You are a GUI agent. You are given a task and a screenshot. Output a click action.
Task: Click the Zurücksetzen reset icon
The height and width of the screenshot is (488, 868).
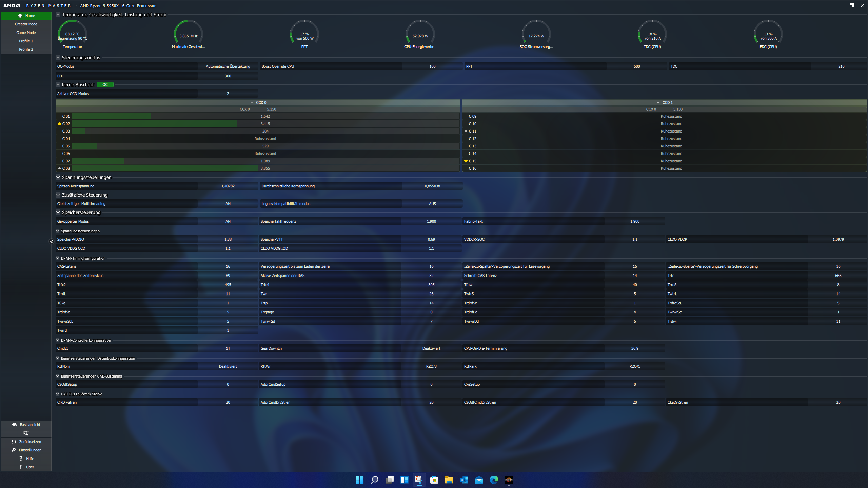(14, 442)
